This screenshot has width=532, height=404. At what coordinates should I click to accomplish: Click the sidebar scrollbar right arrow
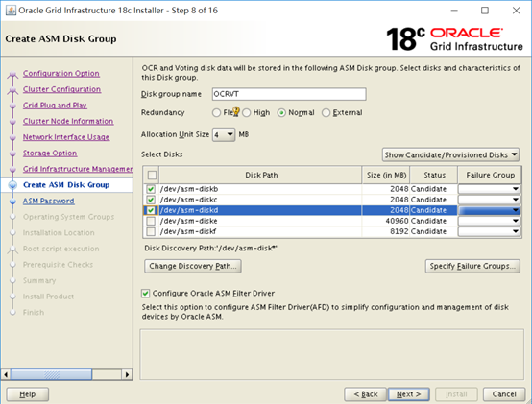coord(127,374)
